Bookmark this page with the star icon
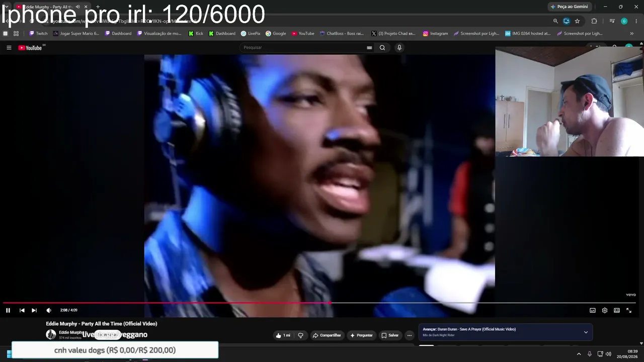This screenshot has width=644, height=362. click(577, 21)
